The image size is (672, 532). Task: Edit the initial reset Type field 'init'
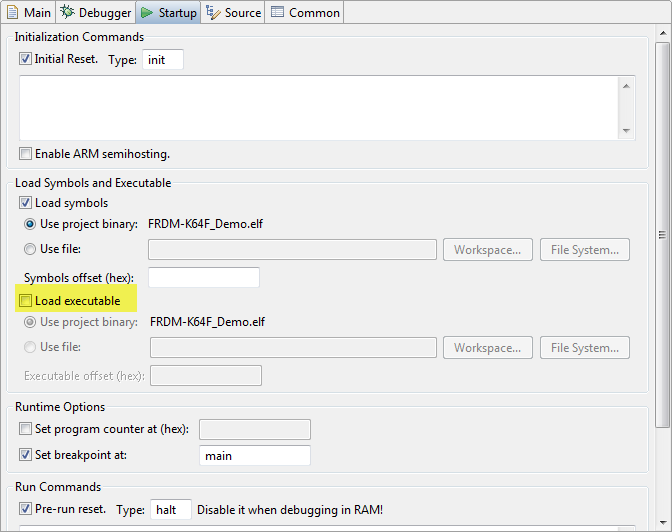coord(163,60)
